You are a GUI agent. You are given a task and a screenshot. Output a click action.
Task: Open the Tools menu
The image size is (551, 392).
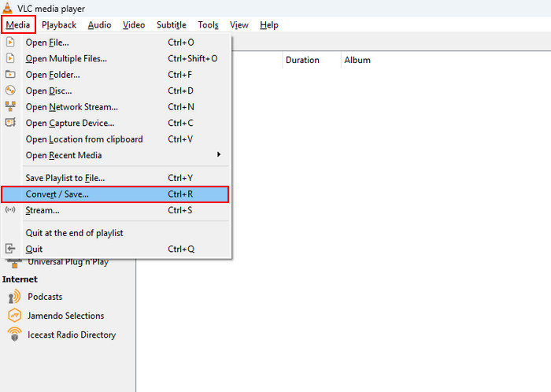[208, 25]
